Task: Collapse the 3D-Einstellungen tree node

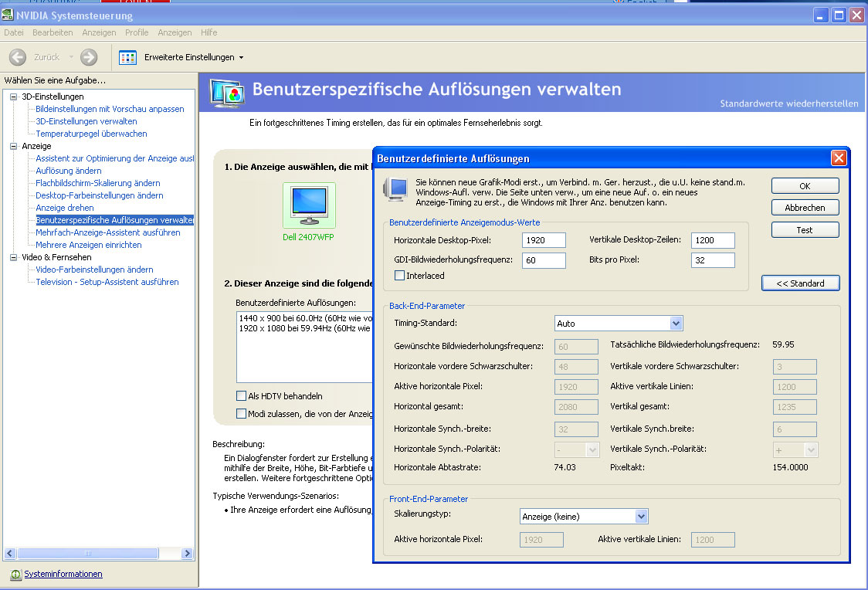Action: pos(13,97)
